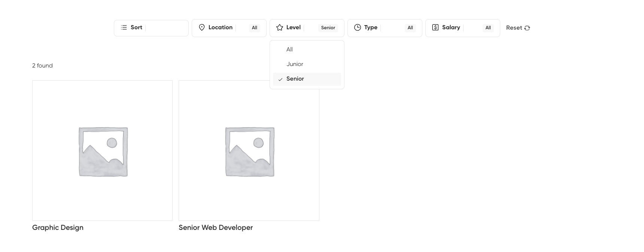This screenshot has width=644, height=252.
Task: Select All in Level dropdown list
Action: pyautogui.click(x=289, y=49)
